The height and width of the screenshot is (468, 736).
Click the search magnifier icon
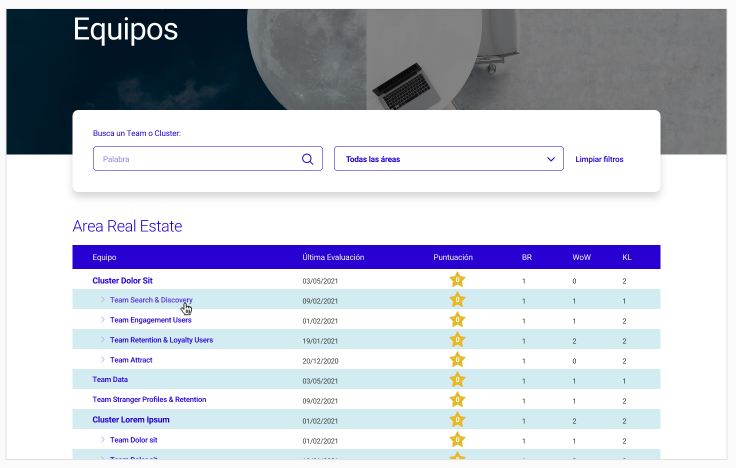pyautogui.click(x=307, y=159)
